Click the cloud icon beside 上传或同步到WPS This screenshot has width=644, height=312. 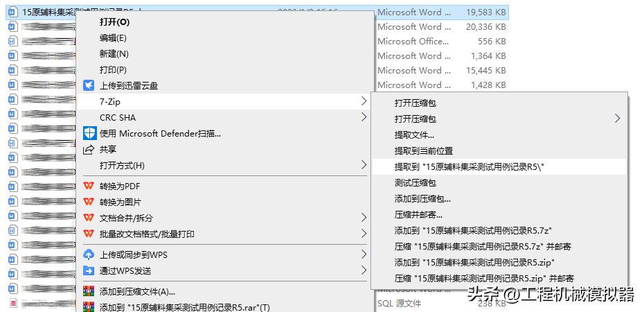[89, 254]
